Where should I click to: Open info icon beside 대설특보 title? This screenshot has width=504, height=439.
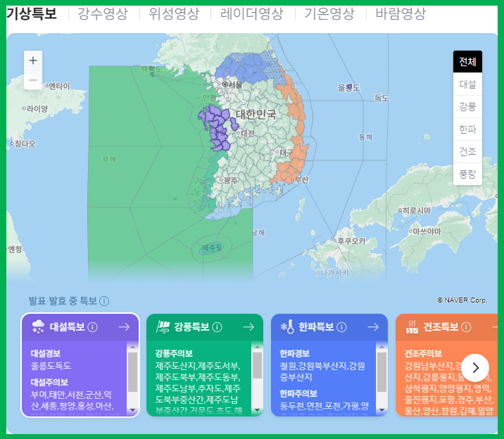[x=93, y=327]
